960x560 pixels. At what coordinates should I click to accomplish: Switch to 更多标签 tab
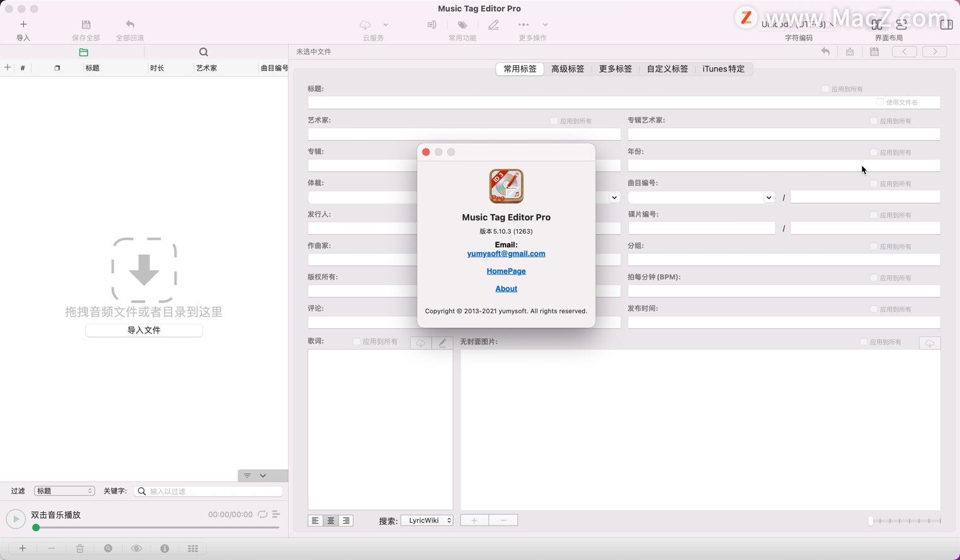(x=616, y=69)
